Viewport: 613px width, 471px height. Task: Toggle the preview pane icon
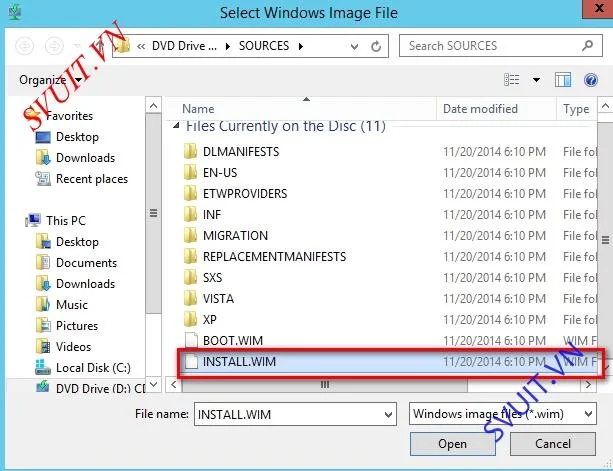[x=563, y=80]
